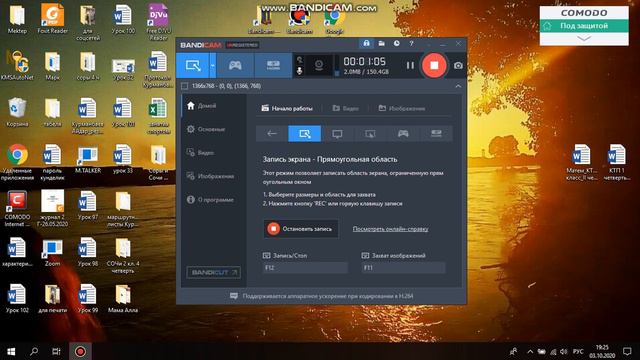Launch Bandicut via the BANDICUT button
640x360 pixels.
[213, 272]
